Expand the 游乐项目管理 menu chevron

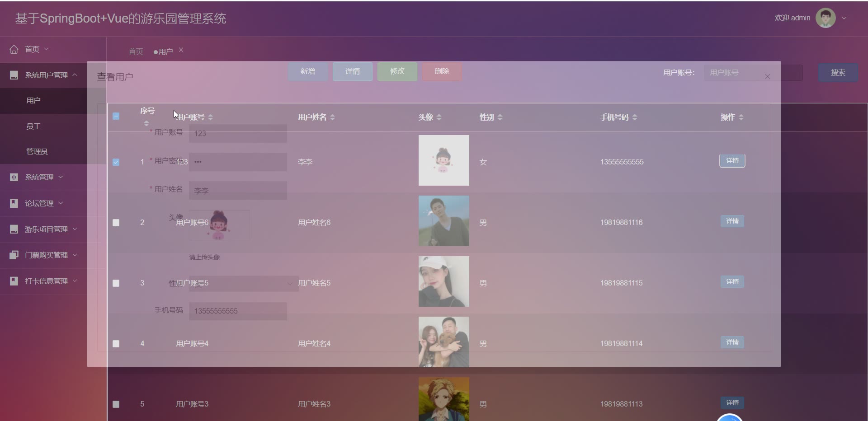click(x=75, y=229)
